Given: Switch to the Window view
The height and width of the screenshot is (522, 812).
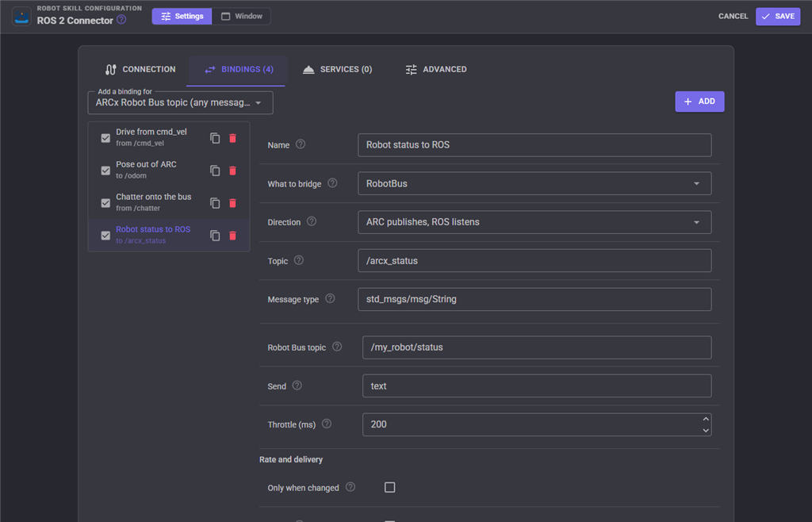Looking at the screenshot, I should 242,16.
